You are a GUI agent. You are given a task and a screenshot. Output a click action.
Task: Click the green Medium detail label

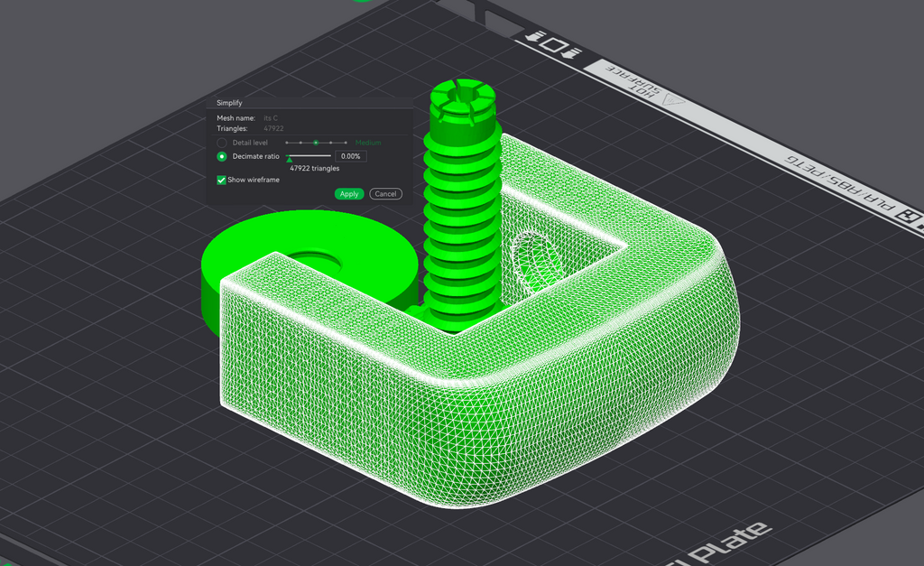click(368, 143)
